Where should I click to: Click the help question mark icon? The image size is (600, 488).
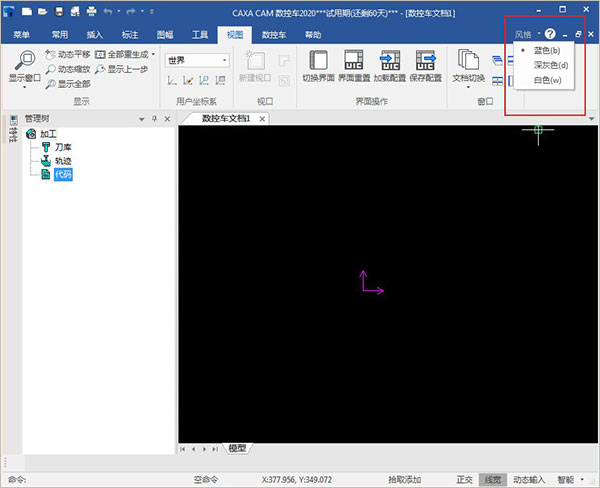coord(549,34)
